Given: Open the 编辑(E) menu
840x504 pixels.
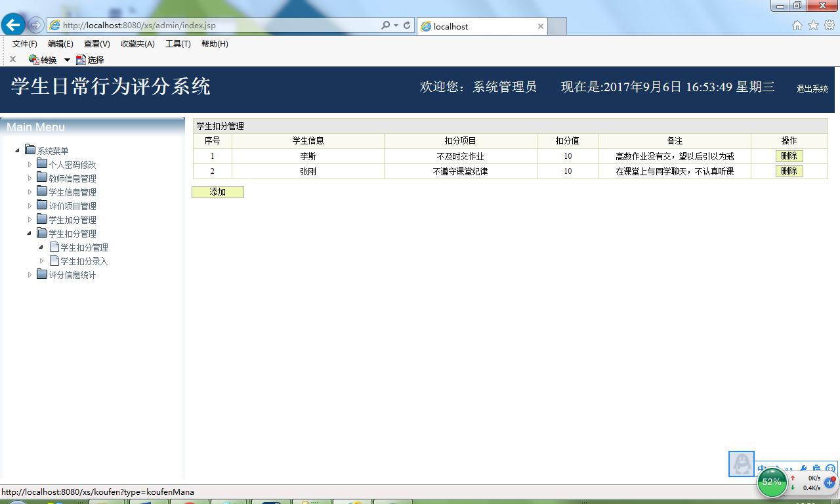Looking at the screenshot, I should coord(60,44).
